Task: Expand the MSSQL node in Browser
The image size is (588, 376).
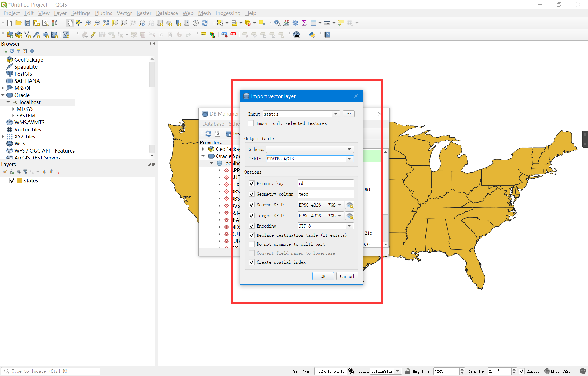Action: tap(3, 88)
